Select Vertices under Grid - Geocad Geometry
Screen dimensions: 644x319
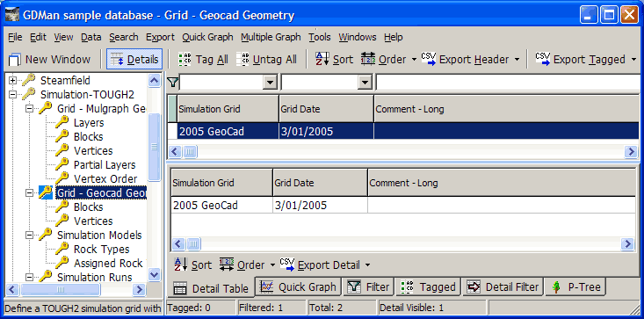tap(93, 221)
